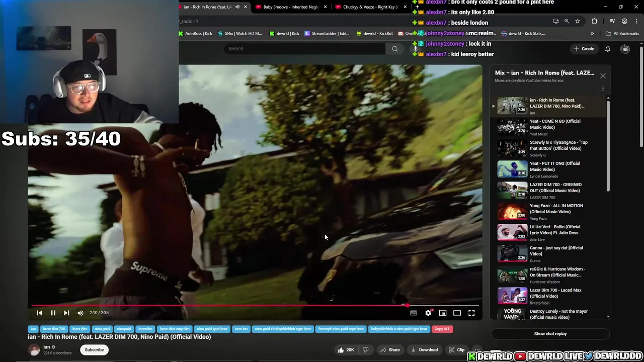Mute the ian - Rich In Rome tab audio icon
Screen dimensions: 644x362
[x=237, y=7]
